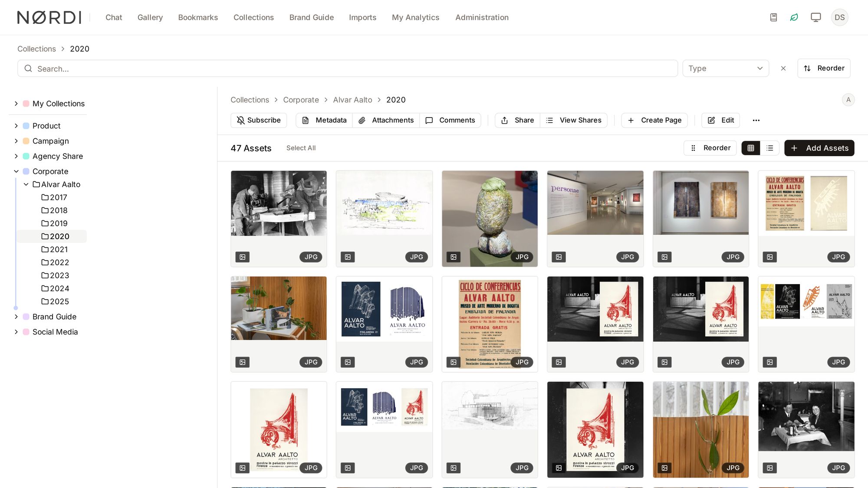Click the search magnifier icon

(x=28, y=69)
